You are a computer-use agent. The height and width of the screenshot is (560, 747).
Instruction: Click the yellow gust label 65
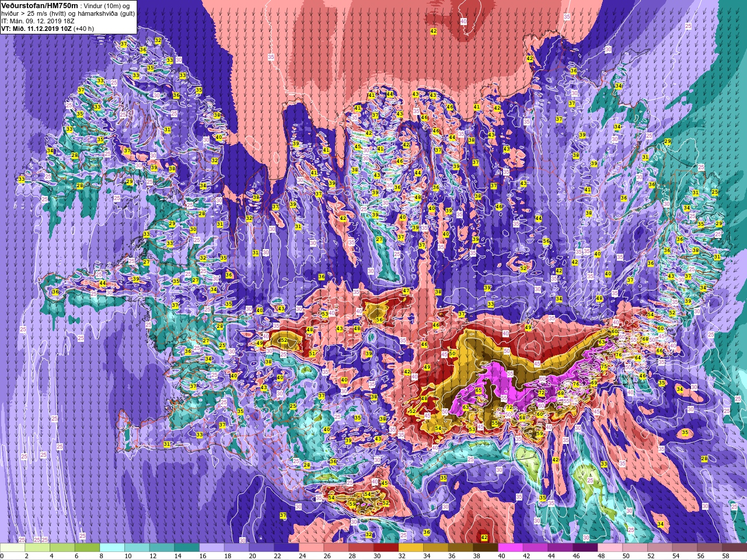click(478, 391)
